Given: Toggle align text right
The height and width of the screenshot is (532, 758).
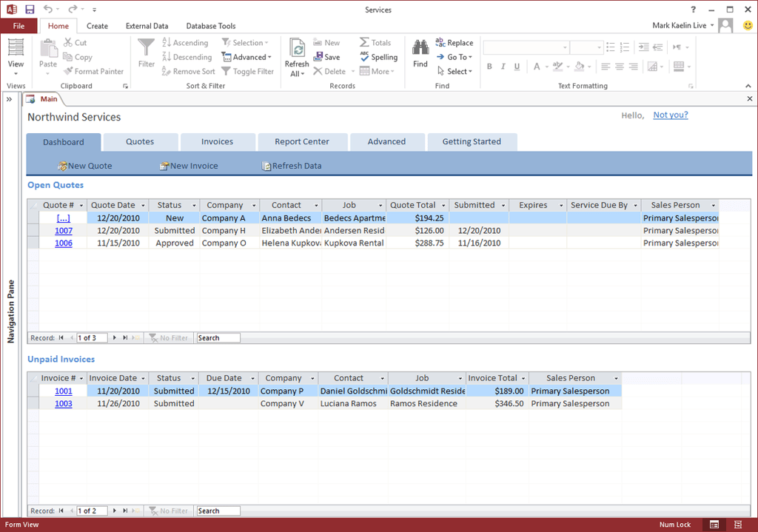Looking at the screenshot, I should [x=634, y=66].
